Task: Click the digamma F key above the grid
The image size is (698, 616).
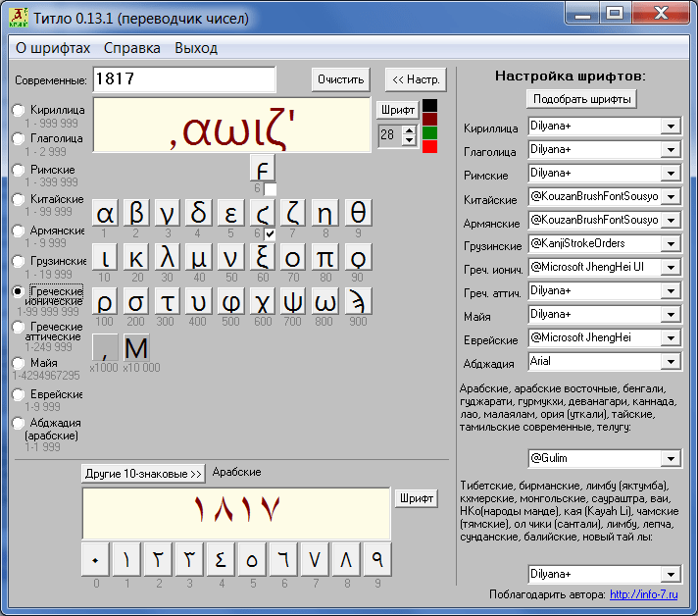Action: [x=262, y=168]
